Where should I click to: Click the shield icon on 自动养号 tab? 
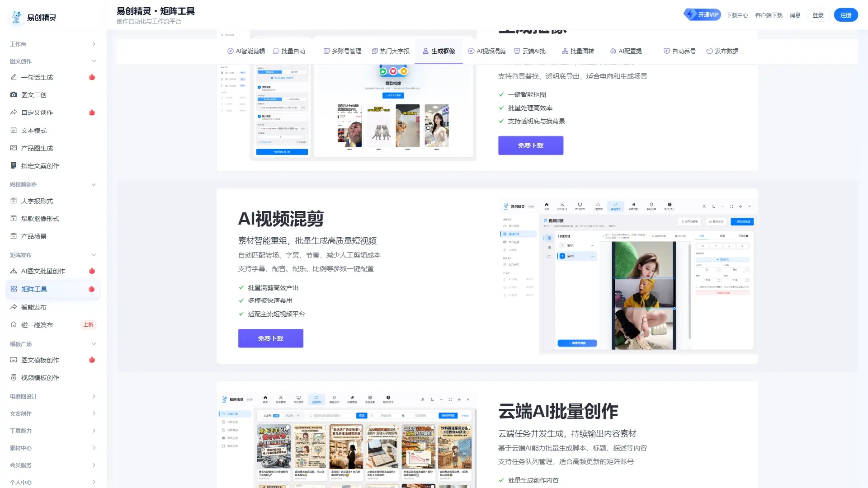tap(666, 51)
